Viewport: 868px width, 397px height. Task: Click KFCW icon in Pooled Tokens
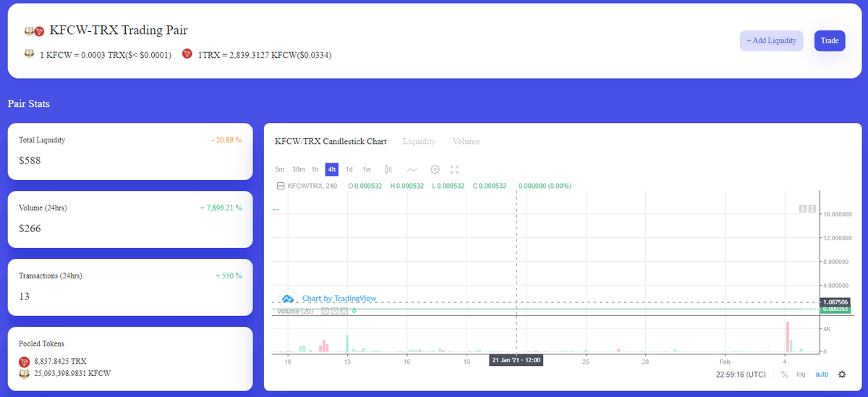(x=24, y=373)
